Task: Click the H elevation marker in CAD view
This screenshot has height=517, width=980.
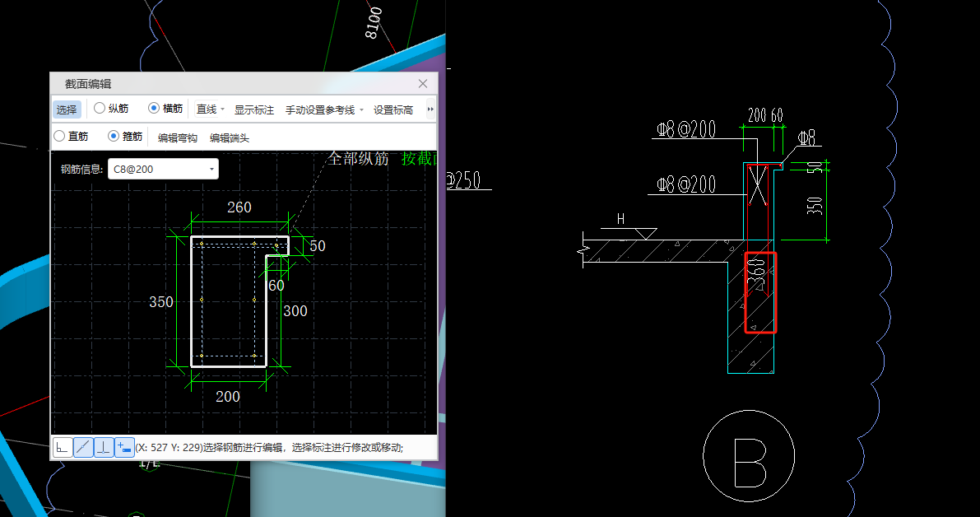Action: (x=620, y=219)
